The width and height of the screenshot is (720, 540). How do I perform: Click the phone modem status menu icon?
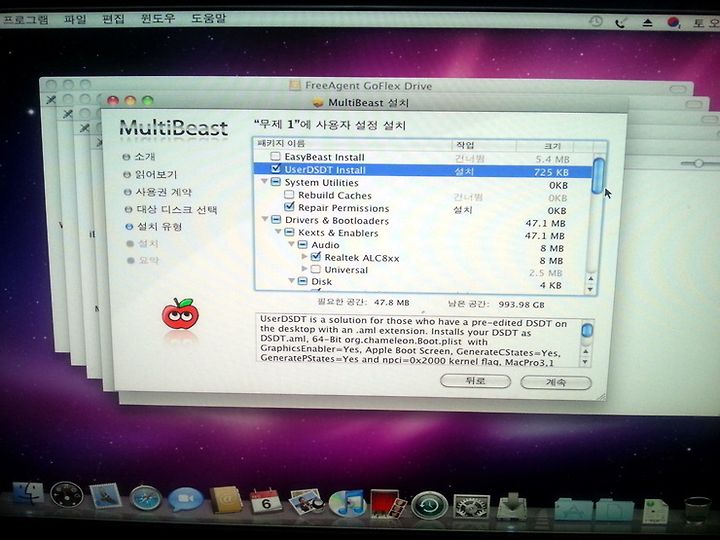pyautogui.click(x=620, y=22)
